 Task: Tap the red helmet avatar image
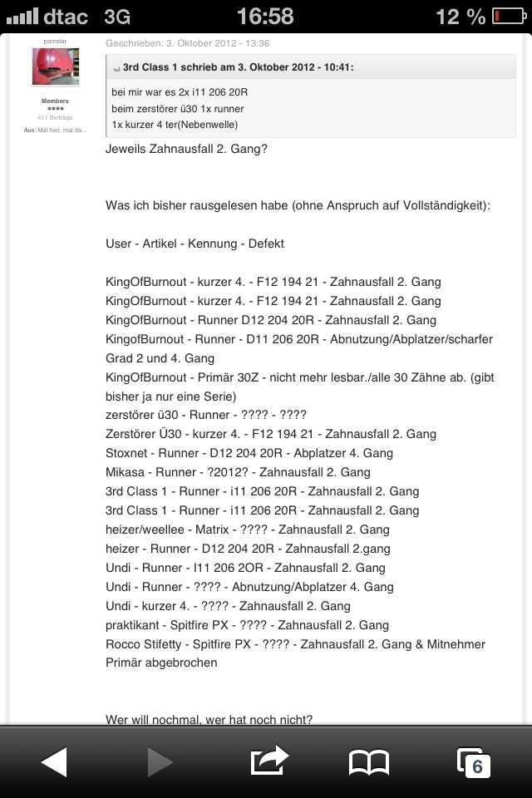pyautogui.click(x=56, y=67)
